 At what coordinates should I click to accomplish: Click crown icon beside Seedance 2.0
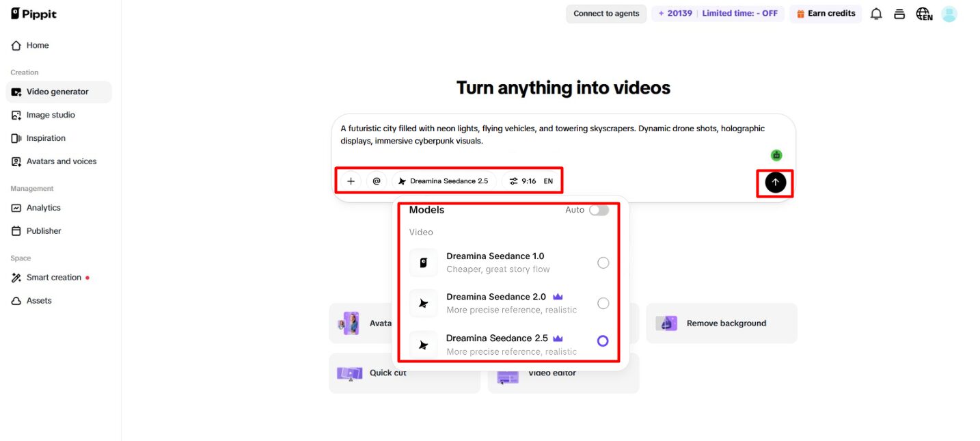coord(558,297)
